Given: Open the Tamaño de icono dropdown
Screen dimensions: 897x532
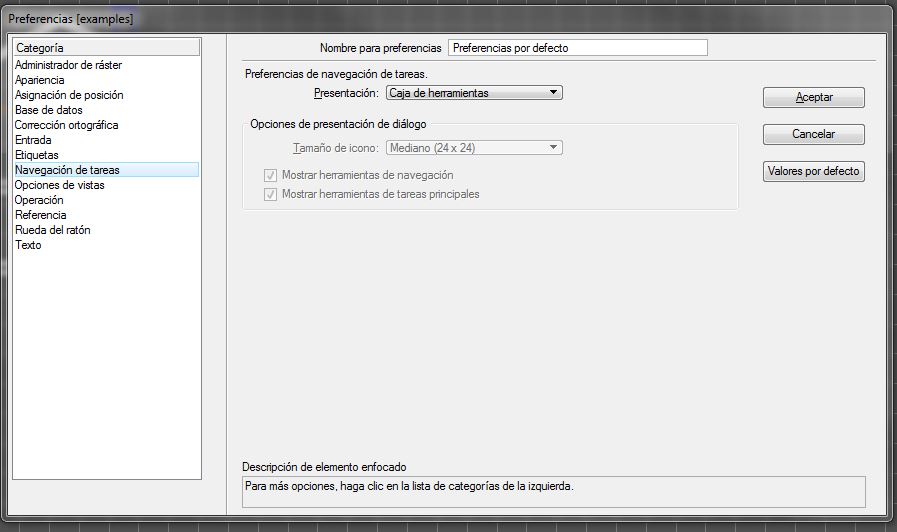Looking at the screenshot, I should pyautogui.click(x=474, y=148).
